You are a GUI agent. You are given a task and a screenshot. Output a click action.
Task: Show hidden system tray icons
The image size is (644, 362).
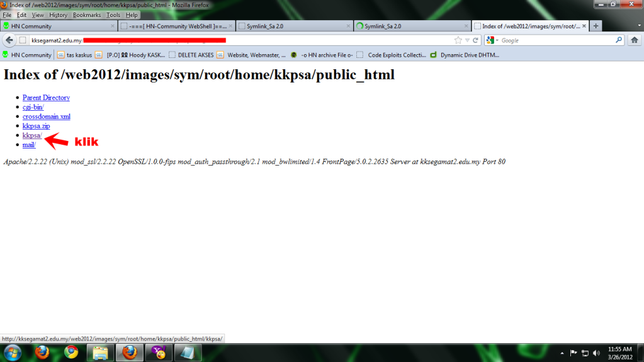point(562,353)
